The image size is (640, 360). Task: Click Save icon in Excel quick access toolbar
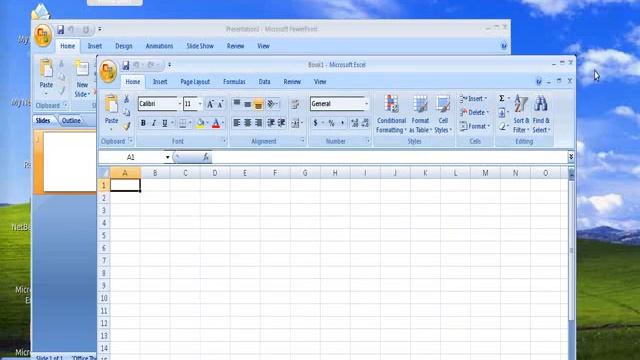[x=126, y=65]
